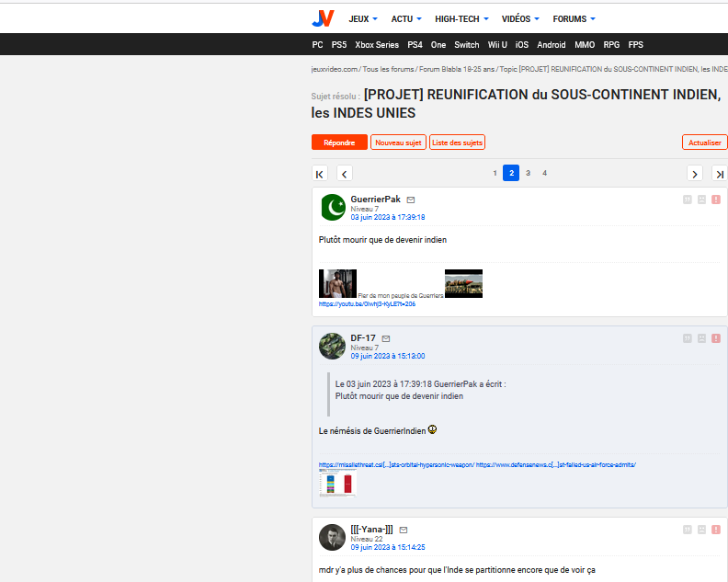This screenshot has width=728, height=582.
Task: Send private message to GuerrierPak
Action: (411, 200)
